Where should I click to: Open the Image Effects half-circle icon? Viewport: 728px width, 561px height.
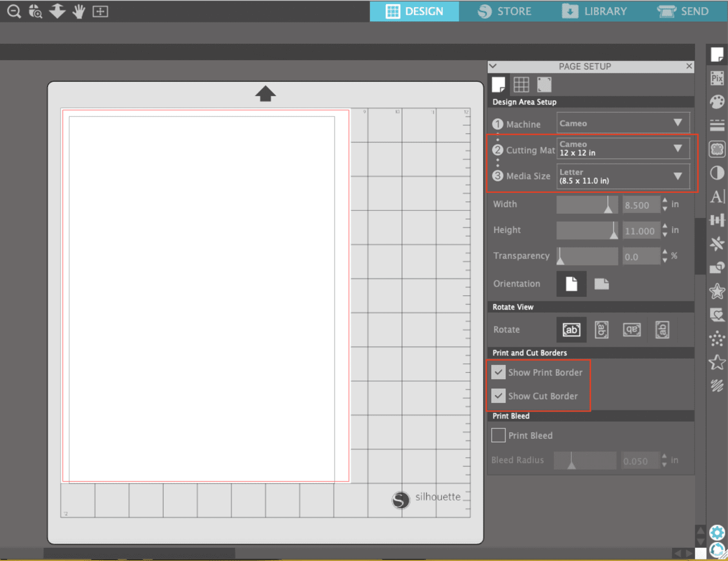pyautogui.click(x=717, y=173)
